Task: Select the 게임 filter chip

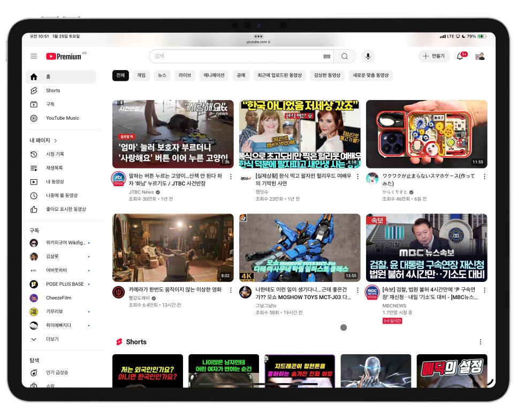Action: click(x=141, y=75)
